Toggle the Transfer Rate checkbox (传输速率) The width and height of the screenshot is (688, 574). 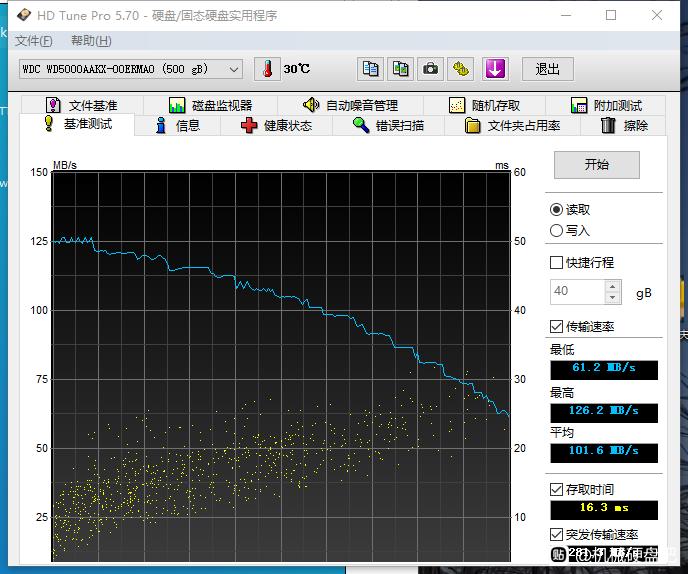coord(556,326)
